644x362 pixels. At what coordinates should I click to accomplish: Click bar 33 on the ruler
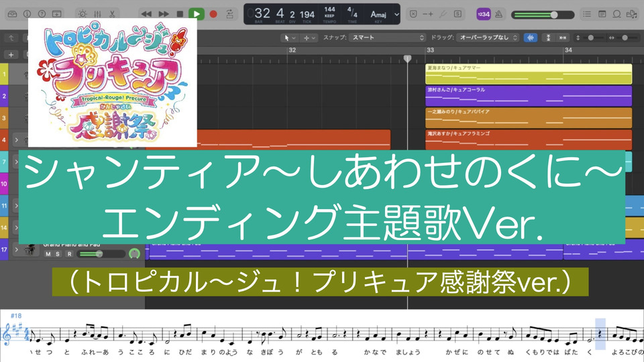[x=431, y=50]
